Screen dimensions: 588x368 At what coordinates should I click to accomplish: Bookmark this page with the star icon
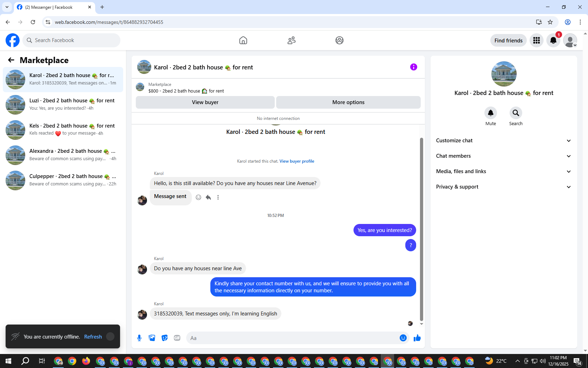(x=550, y=22)
